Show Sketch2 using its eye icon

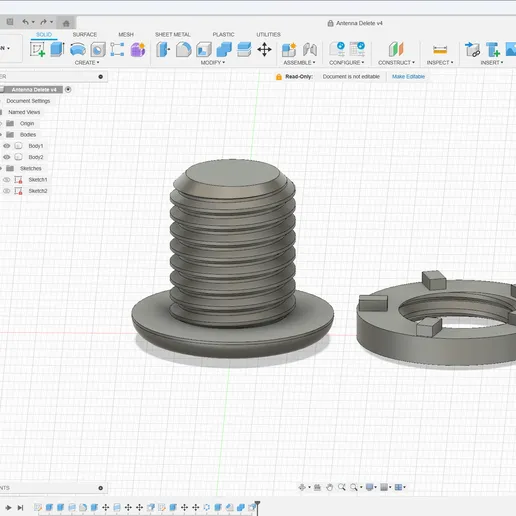pos(7,191)
